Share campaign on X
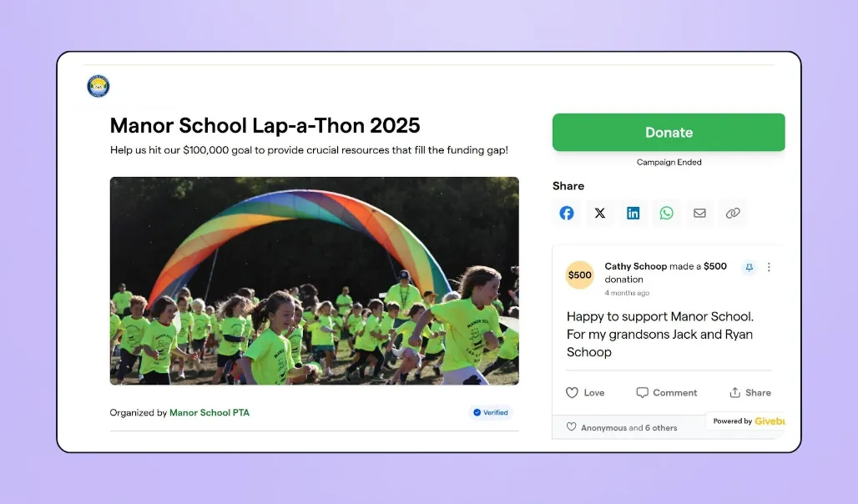Screen dimensions: 858x504 click(x=600, y=213)
